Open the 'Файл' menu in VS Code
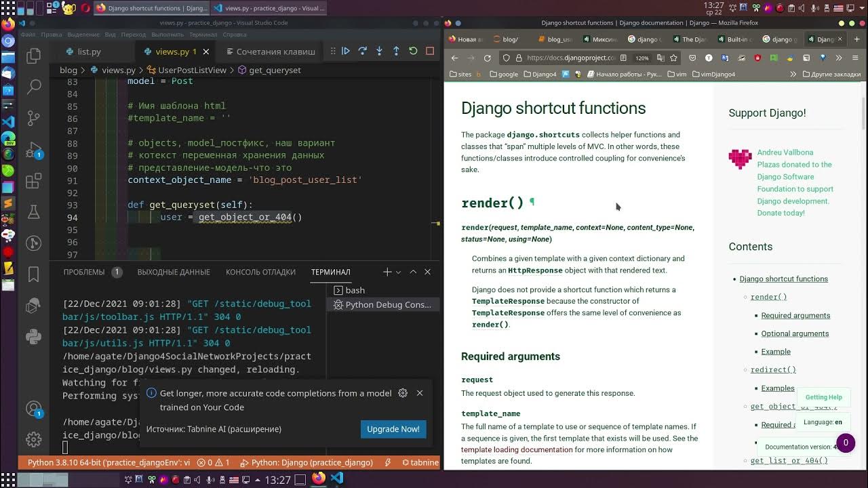This screenshot has height=488, width=868. [28, 35]
